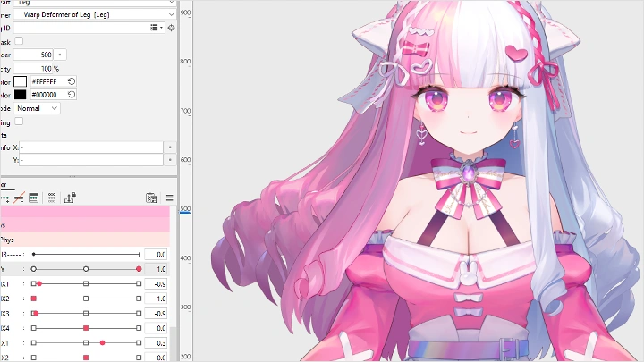Open the parameter panel hamburger menu

click(169, 198)
